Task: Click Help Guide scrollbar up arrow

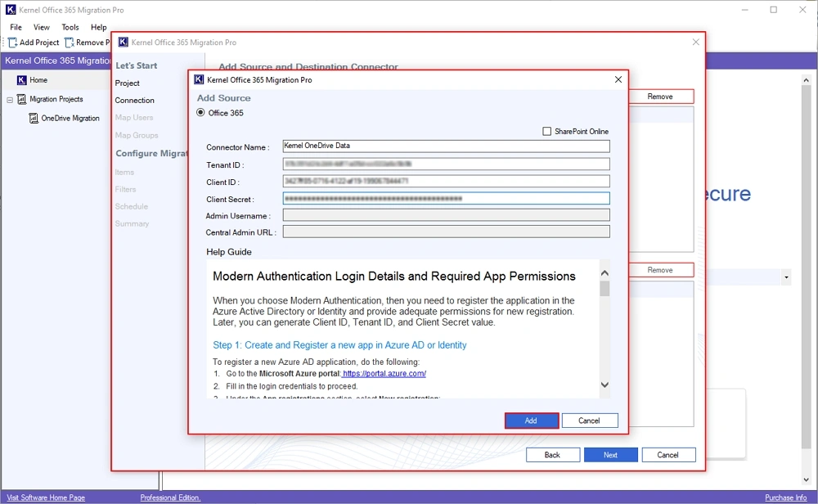Action: coord(605,273)
